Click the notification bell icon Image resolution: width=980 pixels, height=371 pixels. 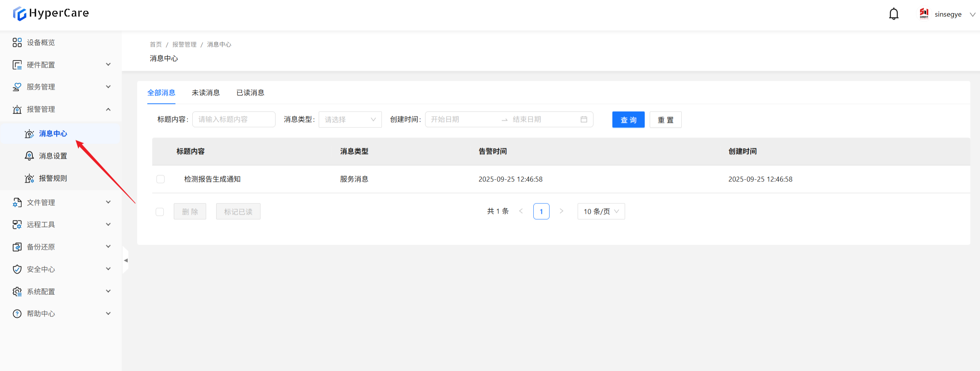pos(893,14)
